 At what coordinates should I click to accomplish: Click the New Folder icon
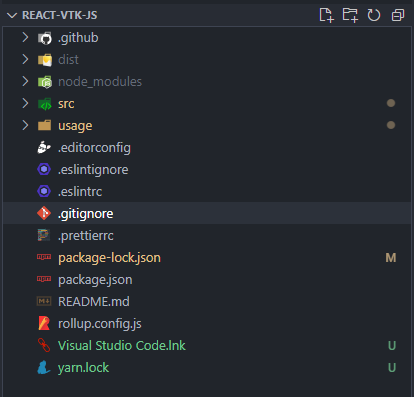(x=350, y=15)
